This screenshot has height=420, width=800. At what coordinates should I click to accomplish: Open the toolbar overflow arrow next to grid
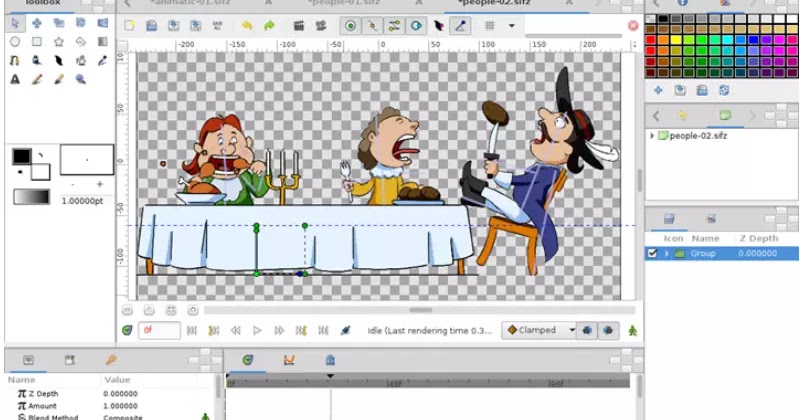(511, 26)
